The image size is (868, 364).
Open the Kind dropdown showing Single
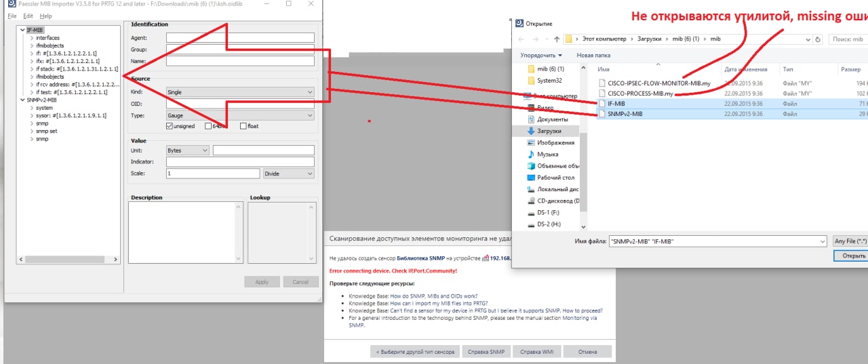pyautogui.click(x=240, y=92)
